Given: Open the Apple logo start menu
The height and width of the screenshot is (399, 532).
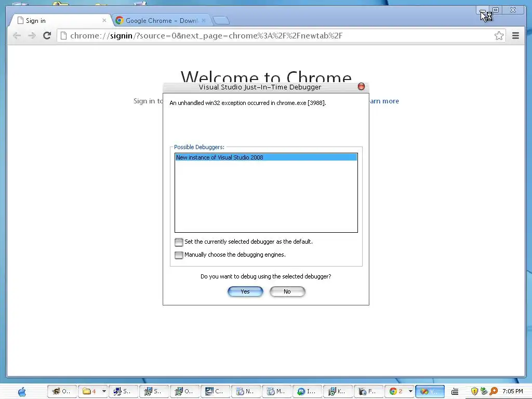Looking at the screenshot, I should (x=22, y=392).
